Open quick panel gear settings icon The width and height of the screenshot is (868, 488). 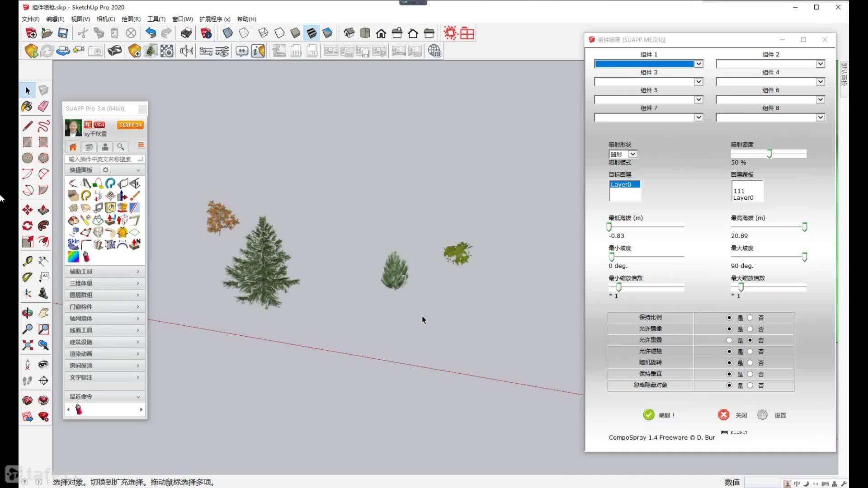click(x=105, y=170)
